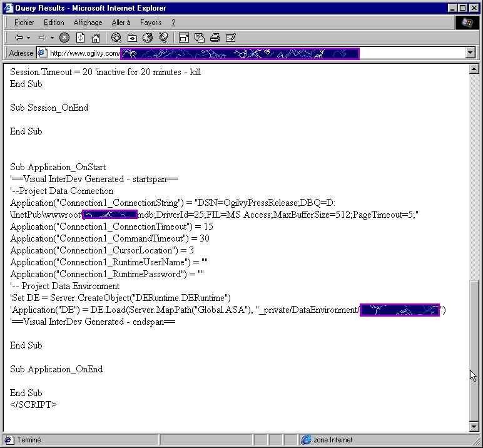Click the 'Adresse' label
The image size is (483, 448).
[21, 53]
